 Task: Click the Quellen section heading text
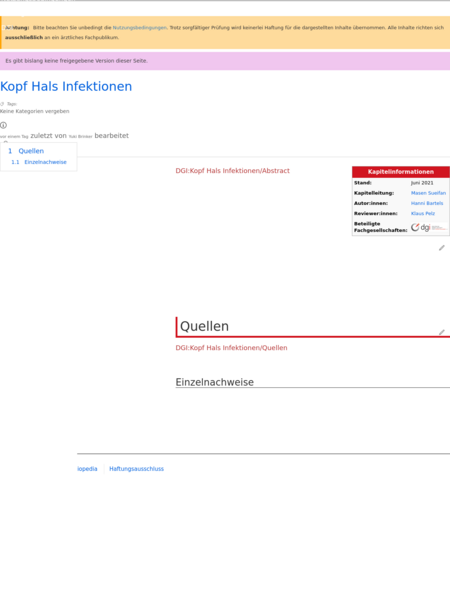point(204,326)
